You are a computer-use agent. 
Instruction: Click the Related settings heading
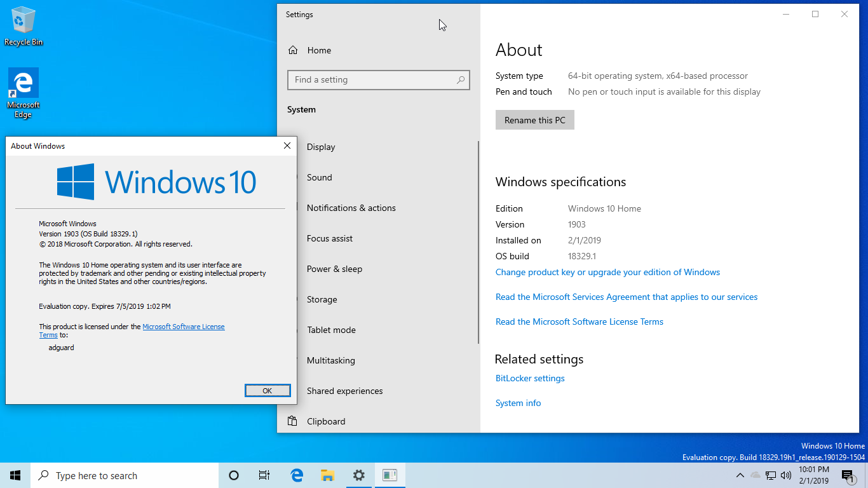click(539, 359)
